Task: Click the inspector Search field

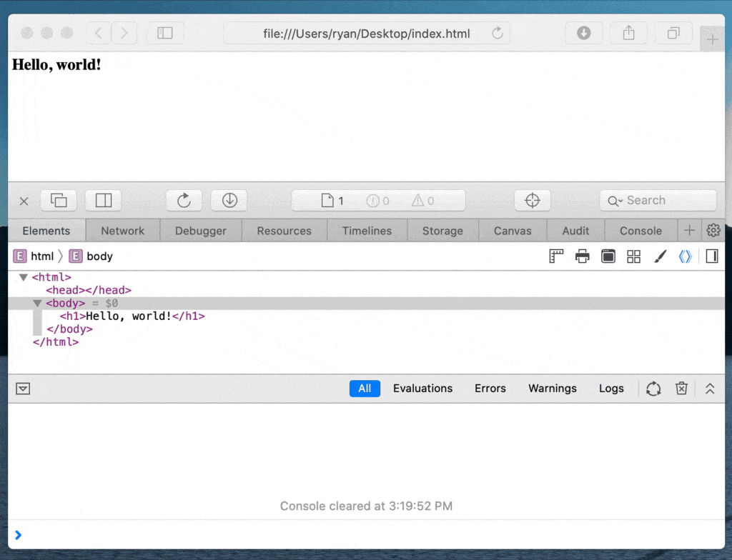Action: tap(658, 201)
